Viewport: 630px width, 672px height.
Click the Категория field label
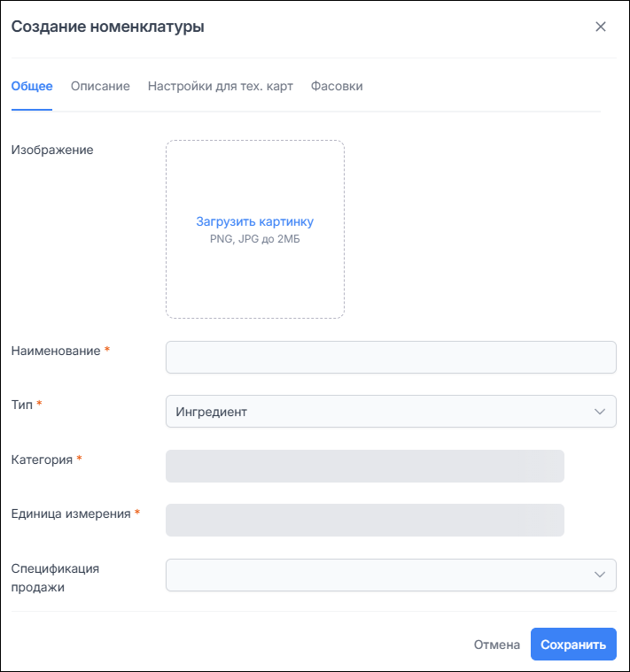(x=42, y=460)
